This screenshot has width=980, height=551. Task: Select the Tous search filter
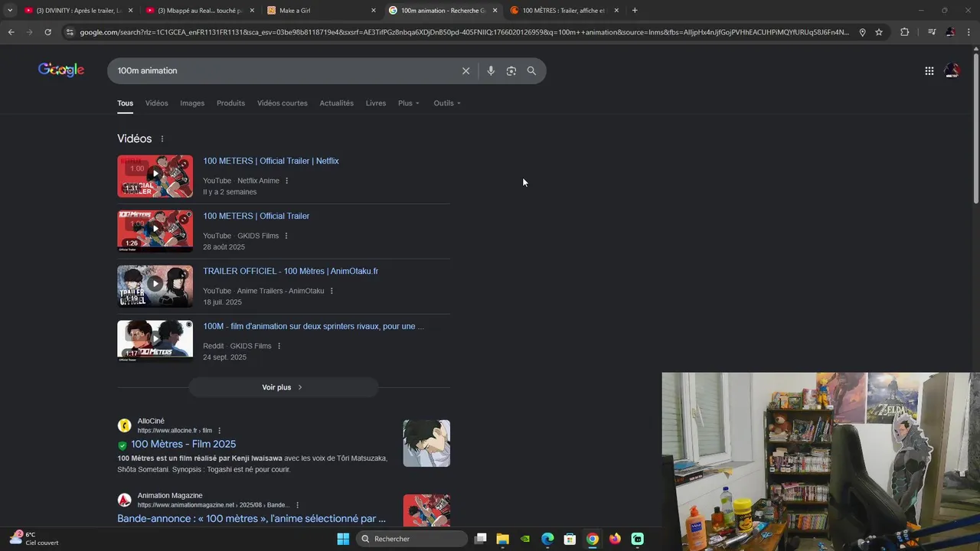click(125, 103)
